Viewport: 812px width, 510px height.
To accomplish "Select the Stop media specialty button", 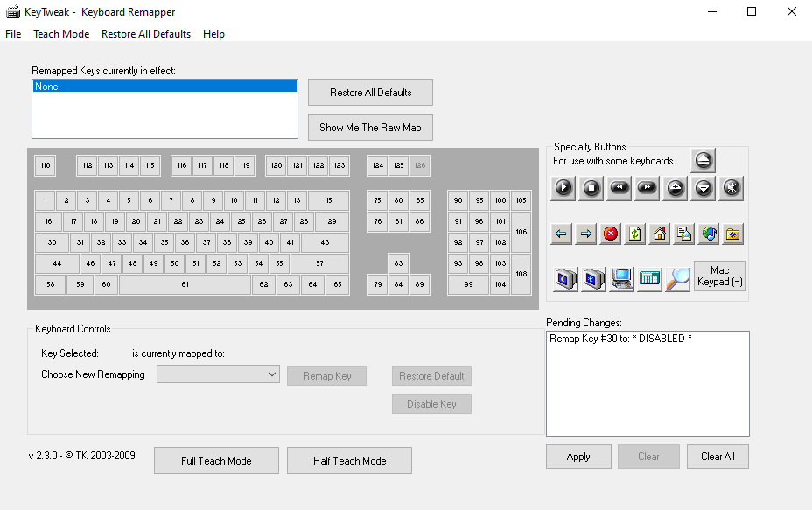I will click(591, 188).
